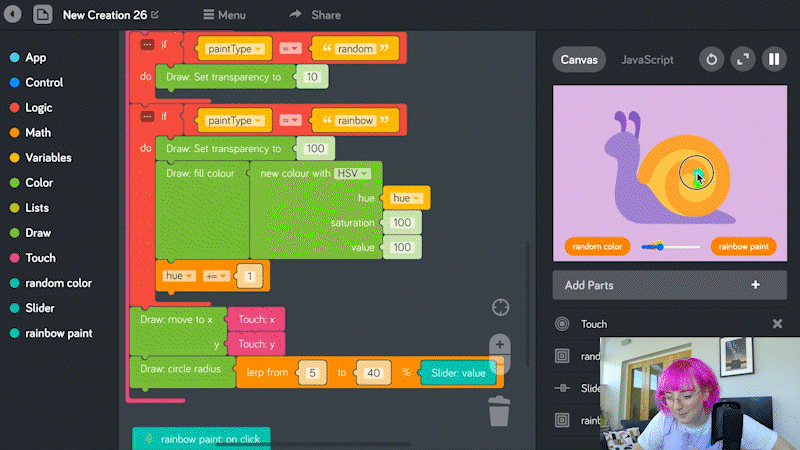Expand canvas to fullscreen

pyautogui.click(x=742, y=60)
